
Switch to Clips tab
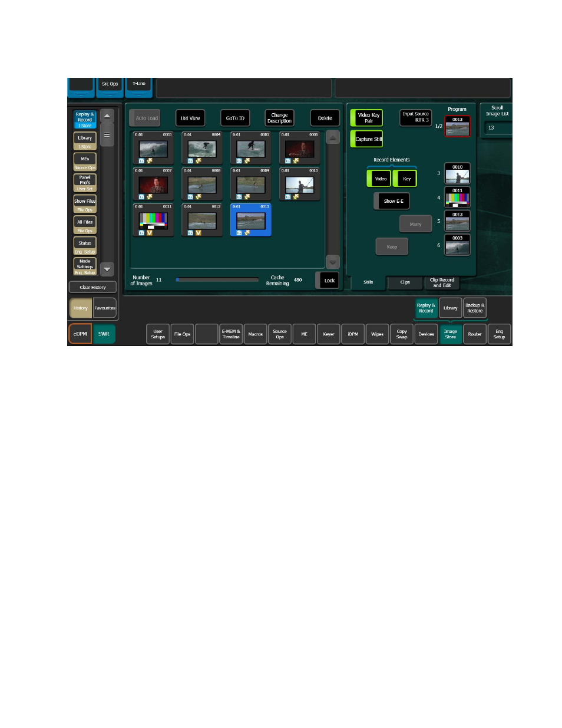[405, 282]
